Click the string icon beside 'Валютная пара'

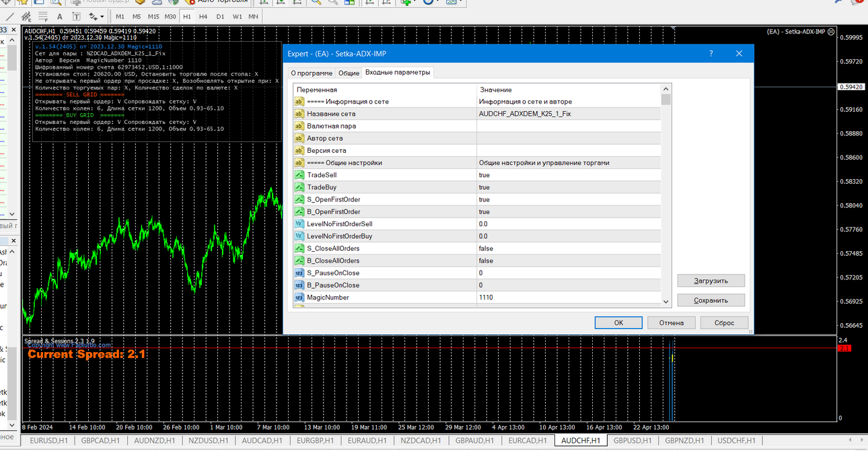point(299,126)
